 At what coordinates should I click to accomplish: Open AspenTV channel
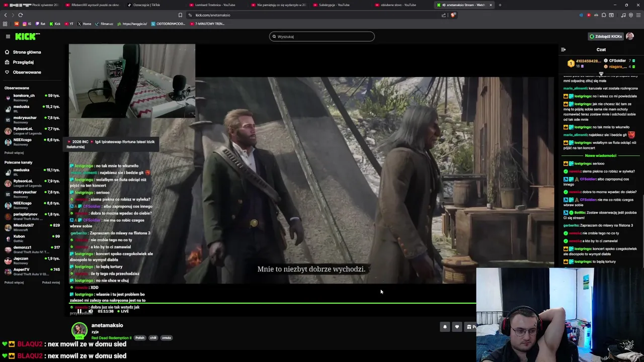[32, 271]
